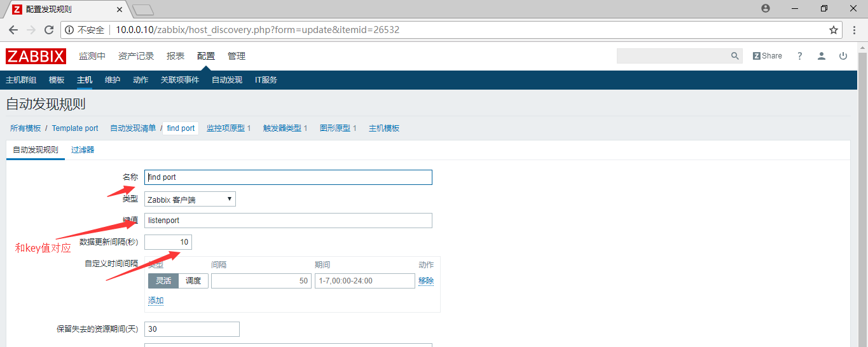The height and width of the screenshot is (347, 868).
Task: Open user profile icon in Zabbix header
Action: [822, 56]
